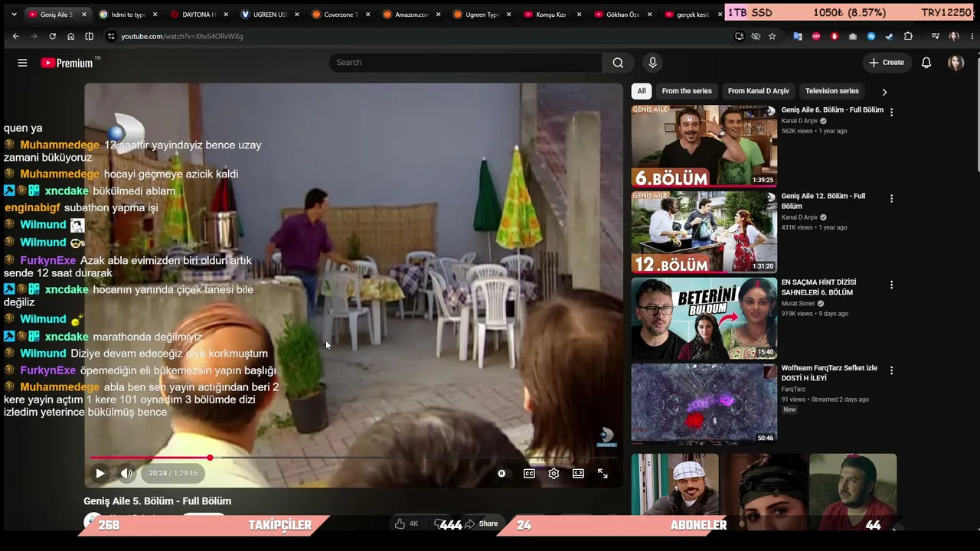This screenshot has width=980, height=551.
Task: Open the Geniş Aile 6. Bölüm - Full Bölüm title
Action: (x=832, y=110)
